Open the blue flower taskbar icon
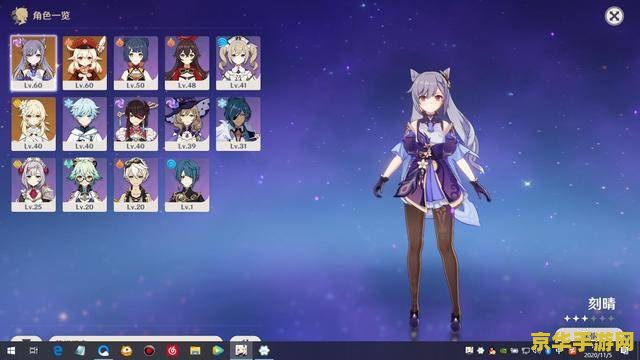The image size is (640, 360). click(x=264, y=351)
